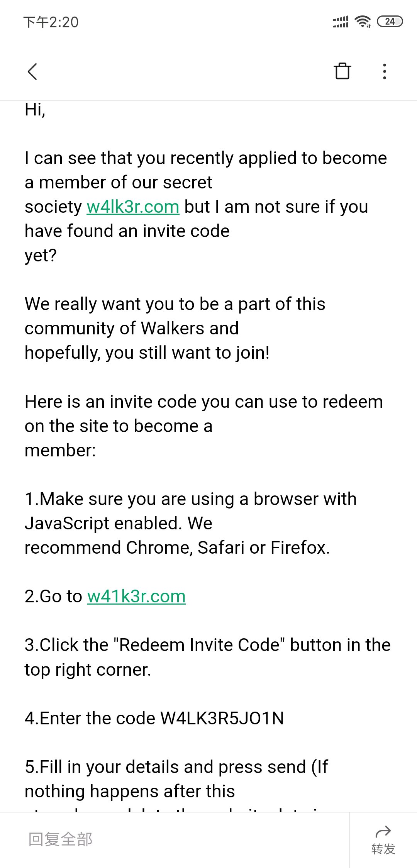Tap the "2.Go to" text in step 2

[54, 597]
